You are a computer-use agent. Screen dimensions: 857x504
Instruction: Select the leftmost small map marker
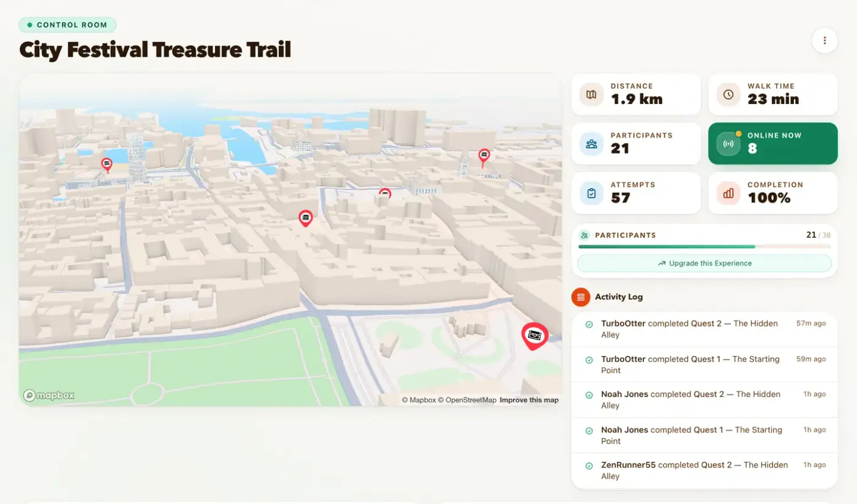pyautogui.click(x=107, y=165)
